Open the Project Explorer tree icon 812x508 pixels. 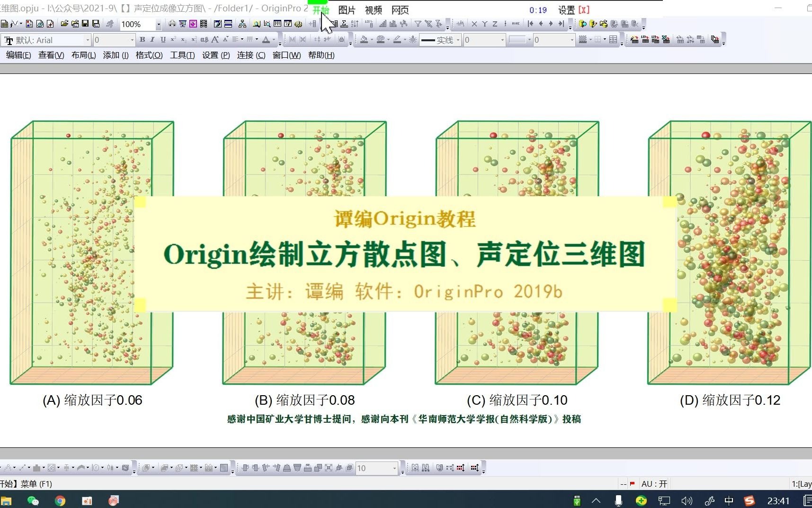point(242,24)
